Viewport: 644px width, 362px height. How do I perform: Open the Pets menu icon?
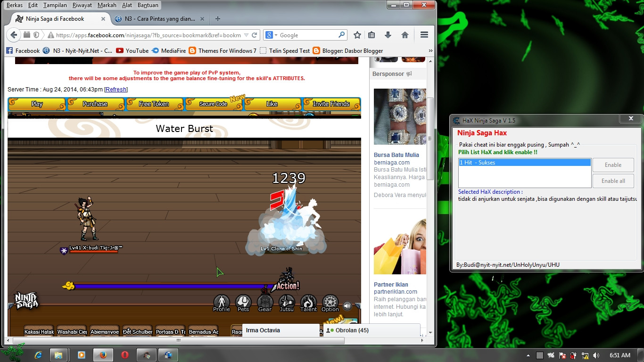243,303
